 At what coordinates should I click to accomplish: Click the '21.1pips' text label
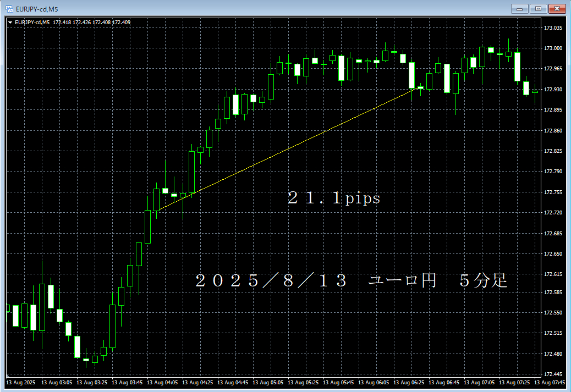(x=334, y=198)
